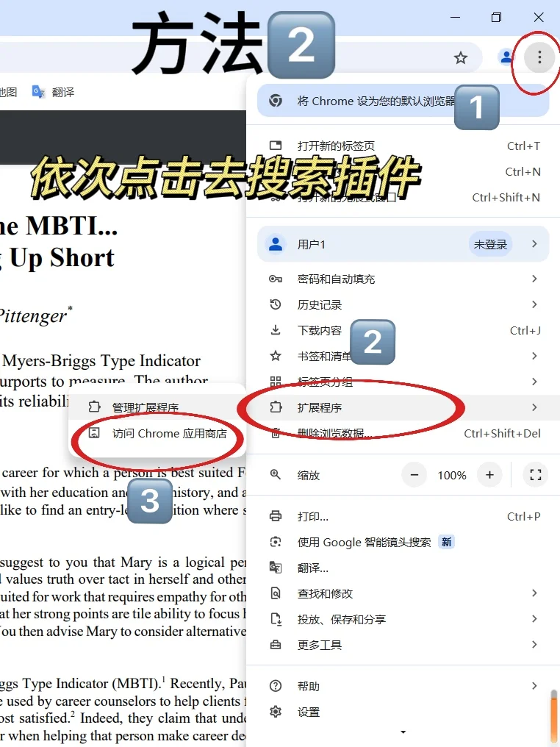Expand the 书签和清单 submenu arrow
Screen dimensions: 560x747
pos(534,356)
